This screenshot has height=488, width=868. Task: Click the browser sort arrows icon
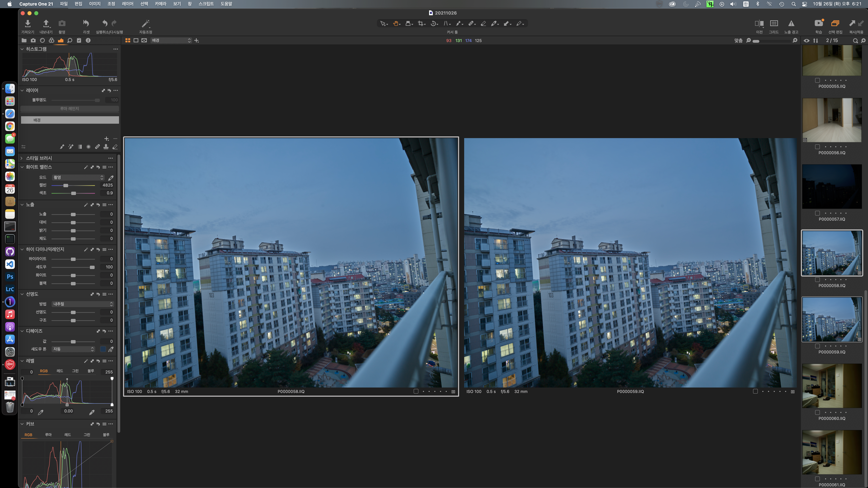point(815,40)
